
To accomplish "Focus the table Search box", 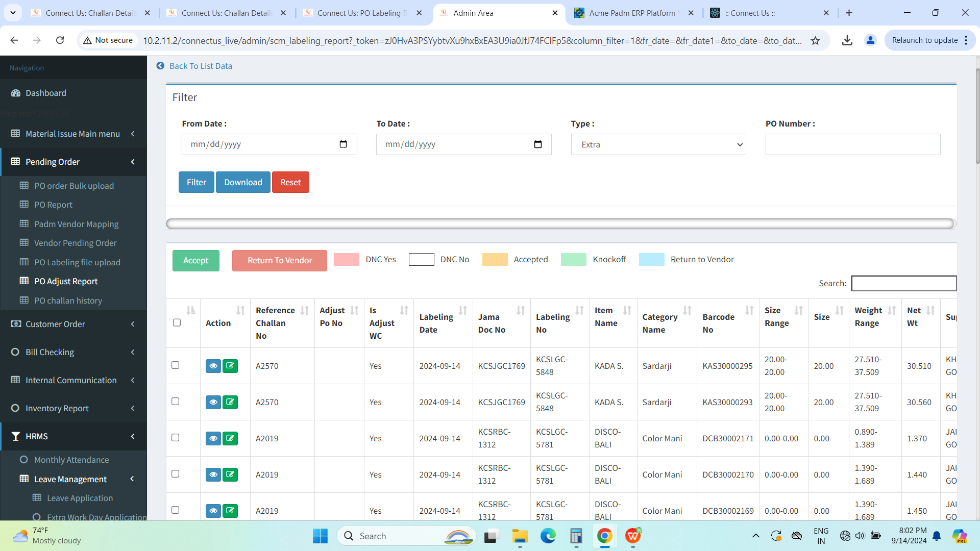I will click(904, 284).
